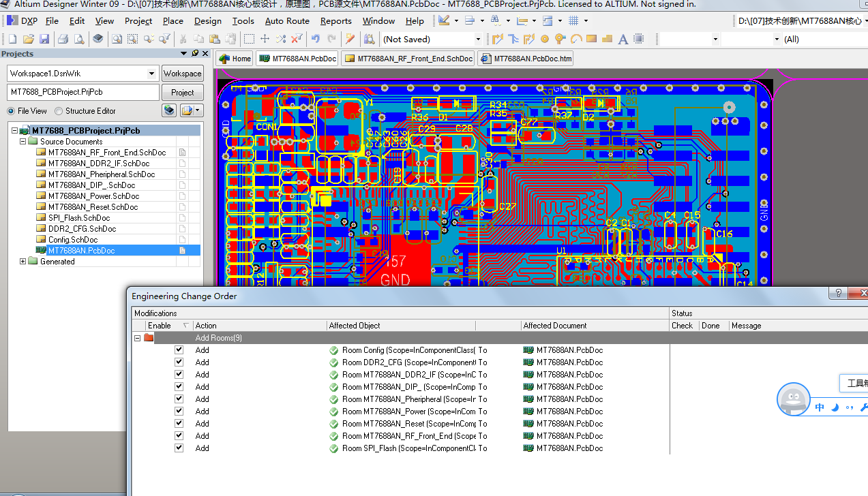Uncheck Enable for Room MT7688AN_DIP_ row
This screenshot has width=868, height=496.
coord(179,386)
